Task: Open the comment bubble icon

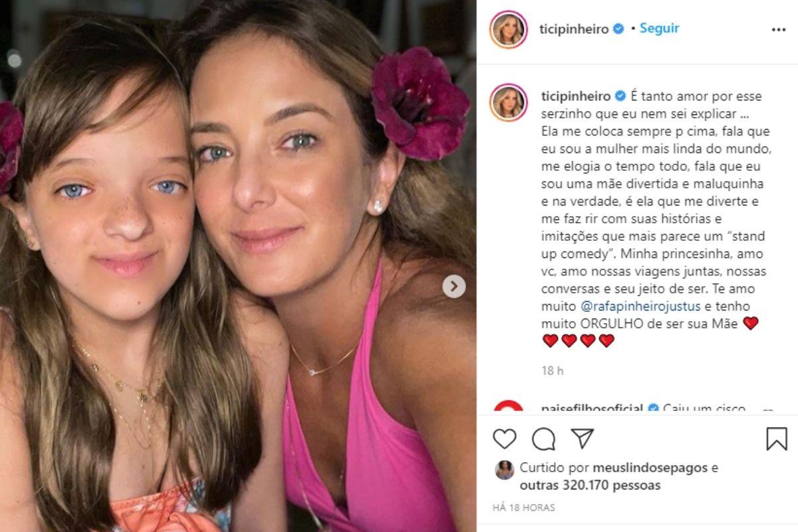Action: coord(544,439)
